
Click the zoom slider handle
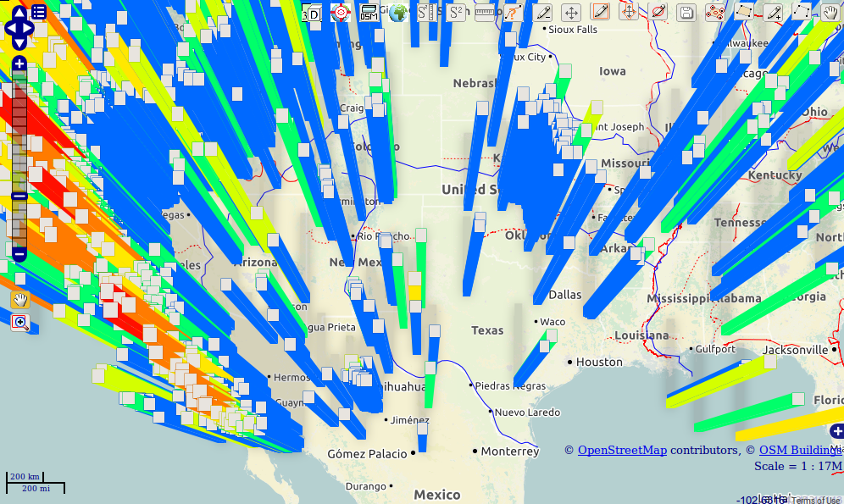click(19, 197)
